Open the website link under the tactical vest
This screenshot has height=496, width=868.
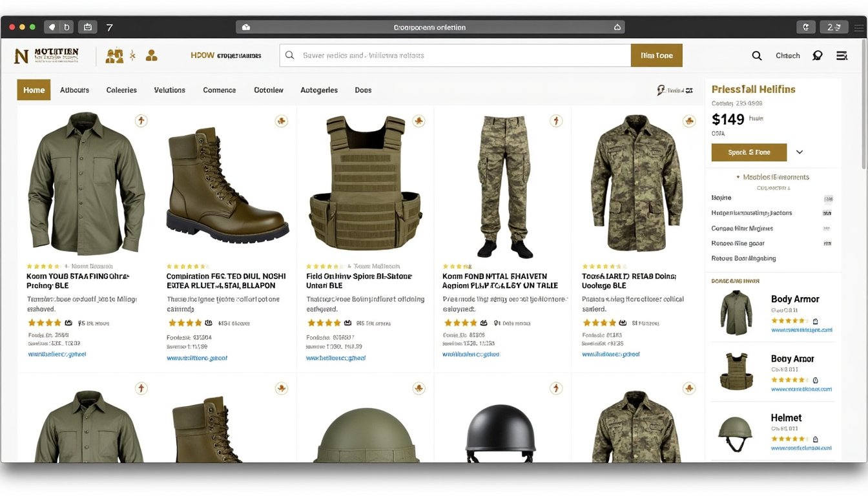(336, 358)
